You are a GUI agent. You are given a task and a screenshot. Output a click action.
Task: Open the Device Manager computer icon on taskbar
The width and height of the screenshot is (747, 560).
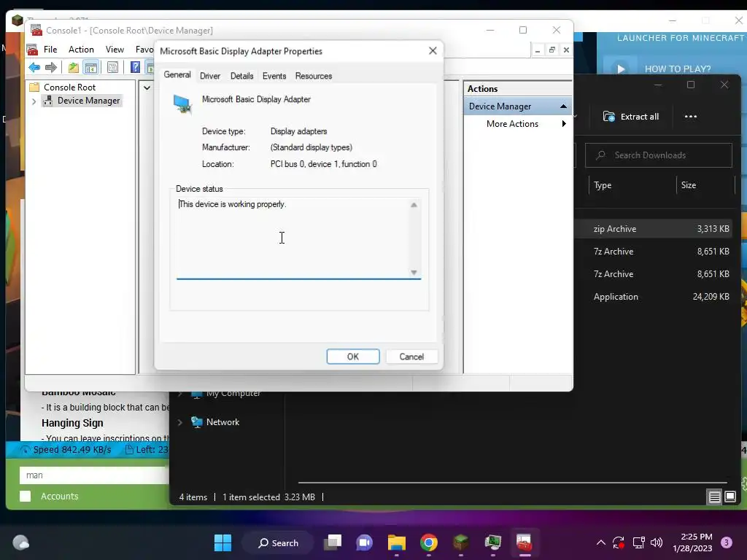[x=492, y=542]
